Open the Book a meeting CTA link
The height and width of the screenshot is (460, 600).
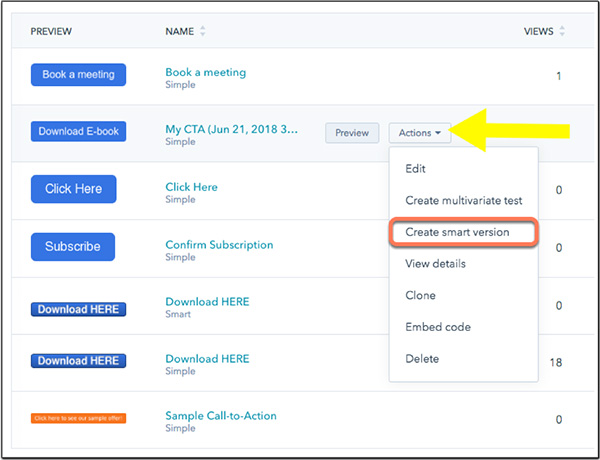pos(205,72)
